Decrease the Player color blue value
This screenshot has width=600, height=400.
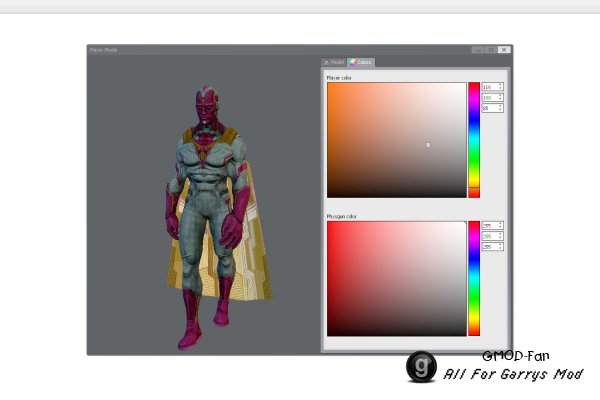[500, 110]
